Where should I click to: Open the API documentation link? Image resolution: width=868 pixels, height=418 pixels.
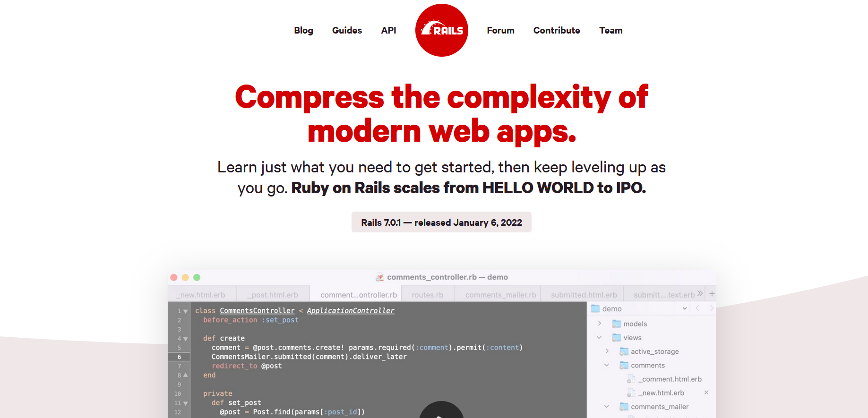coord(388,30)
